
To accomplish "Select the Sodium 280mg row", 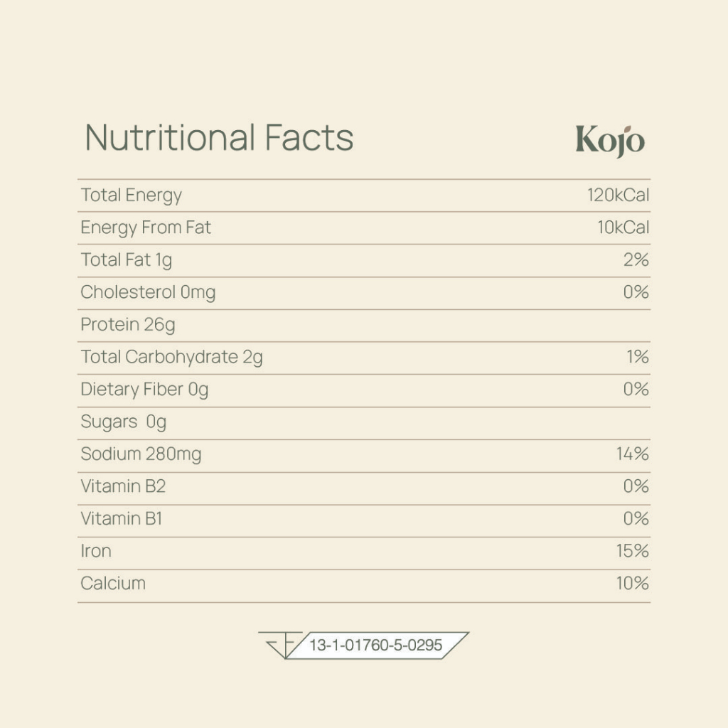I will point(364,456).
